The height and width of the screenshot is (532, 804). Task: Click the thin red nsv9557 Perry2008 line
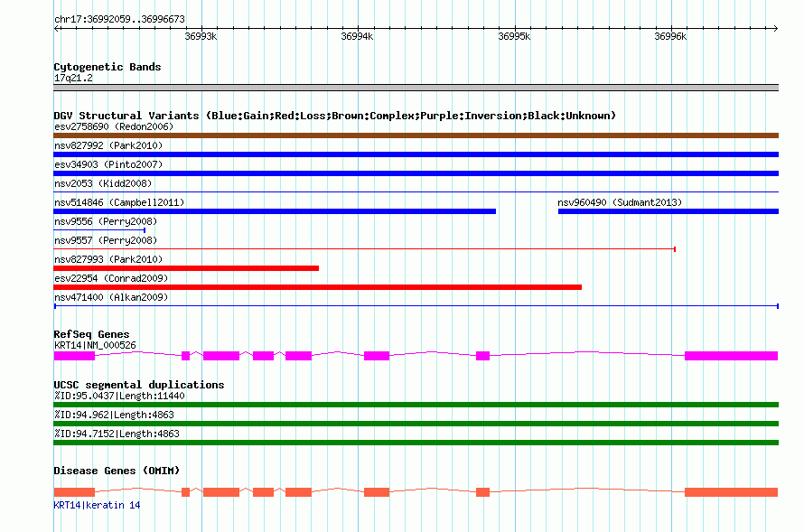pyautogui.click(x=365, y=249)
